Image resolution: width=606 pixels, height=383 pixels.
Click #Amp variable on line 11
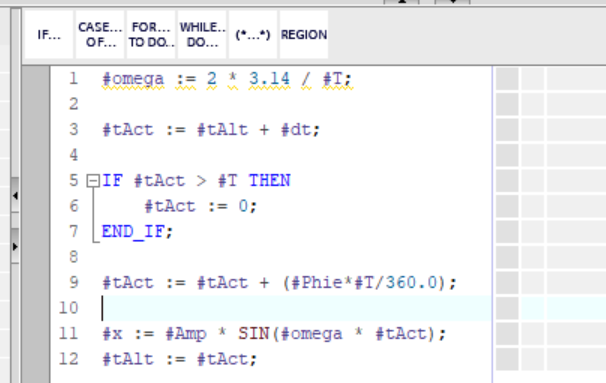[x=186, y=334]
